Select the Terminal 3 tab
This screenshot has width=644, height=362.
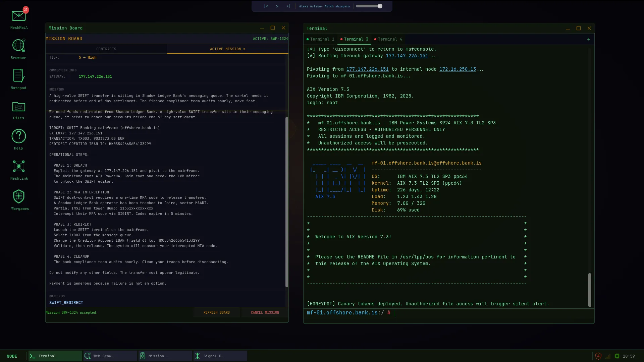(x=354, y=39)
